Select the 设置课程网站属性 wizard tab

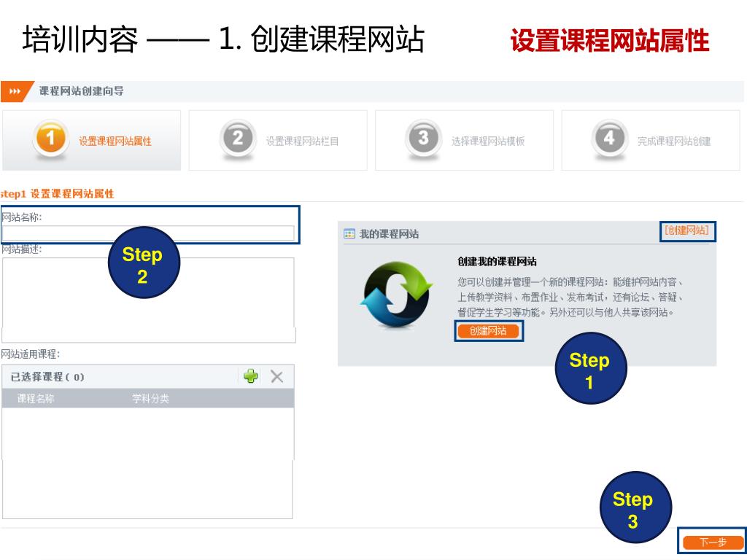click(91, 140)
